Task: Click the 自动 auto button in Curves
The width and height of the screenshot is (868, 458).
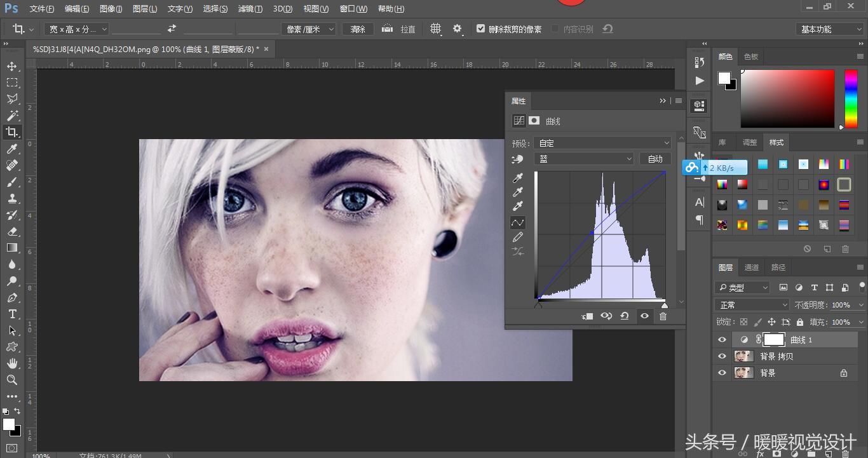Action: 655,159
